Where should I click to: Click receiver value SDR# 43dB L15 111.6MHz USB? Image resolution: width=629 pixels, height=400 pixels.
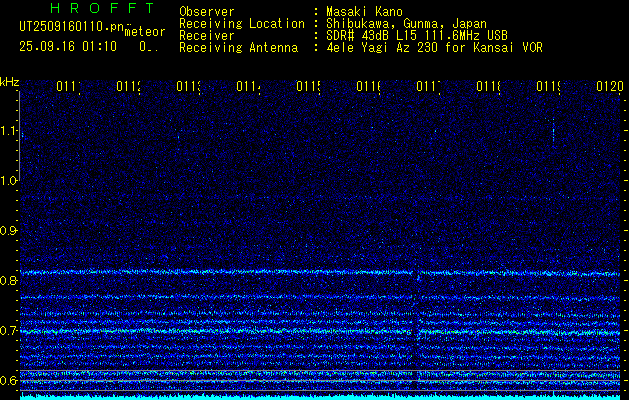click(x=417, y=36)
